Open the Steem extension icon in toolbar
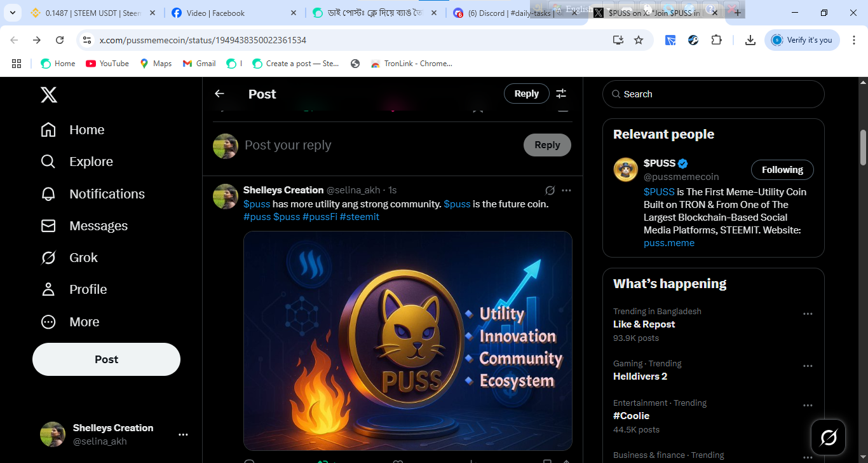Screen dimensions: 868x463 tap(693, 40)
